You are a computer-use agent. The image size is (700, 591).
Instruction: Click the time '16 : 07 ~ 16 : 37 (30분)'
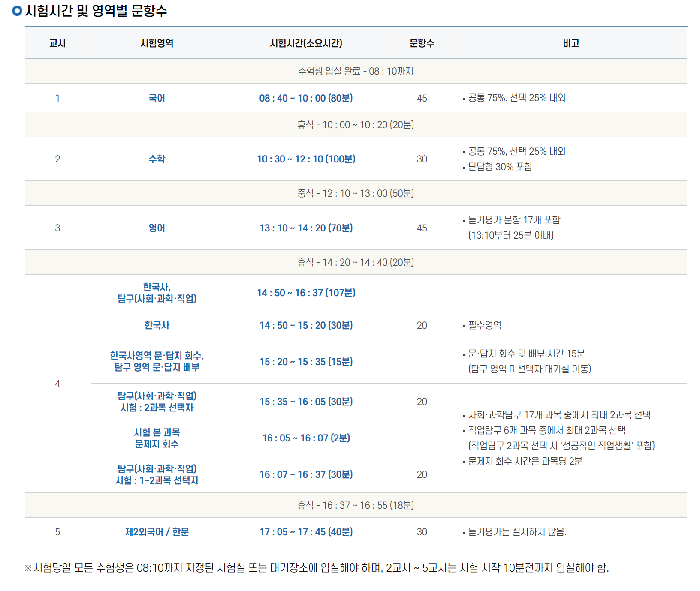pyautogui.click(x=306, y=474)
